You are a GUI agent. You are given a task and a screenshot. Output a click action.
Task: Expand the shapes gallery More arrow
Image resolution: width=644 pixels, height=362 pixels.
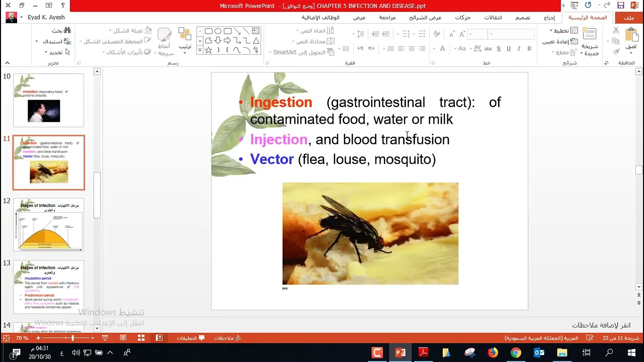pyautogui.click(x=200, y=50)
